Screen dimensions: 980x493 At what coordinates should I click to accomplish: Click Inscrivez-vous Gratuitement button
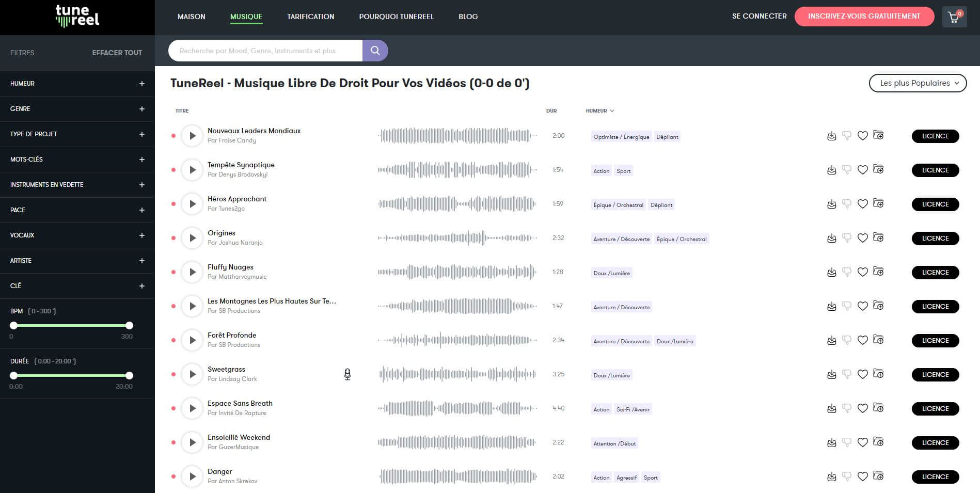click(x=864, y=17)
